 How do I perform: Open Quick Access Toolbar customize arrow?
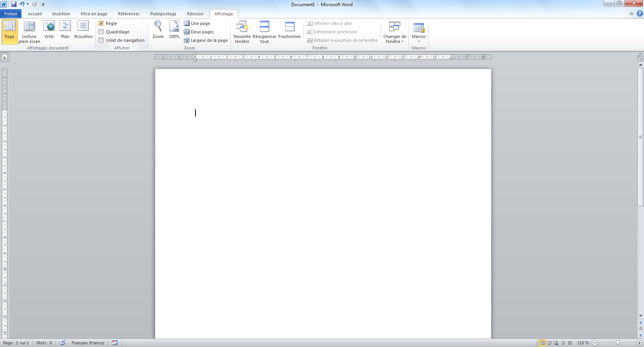[x=43, y=5]
